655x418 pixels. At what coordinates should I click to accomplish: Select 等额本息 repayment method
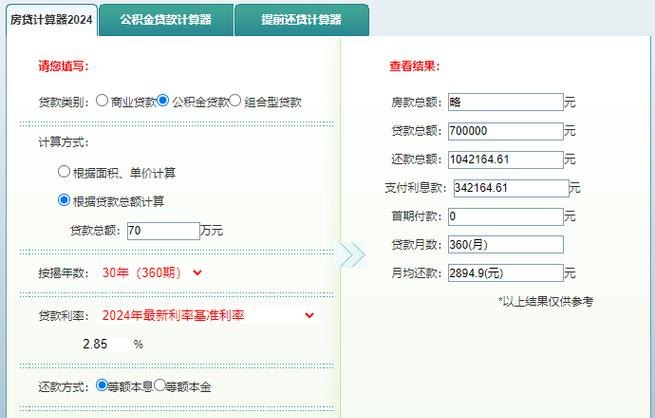point(102,385)
